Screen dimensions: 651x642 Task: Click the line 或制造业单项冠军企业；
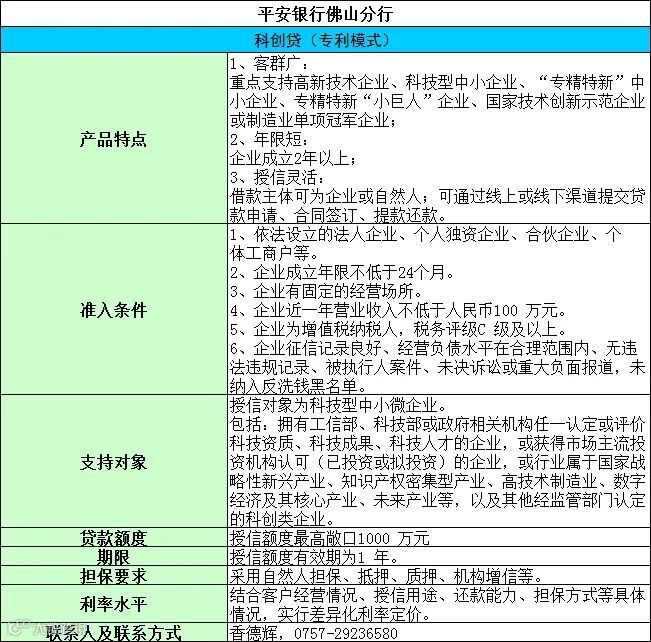(314, 120)
